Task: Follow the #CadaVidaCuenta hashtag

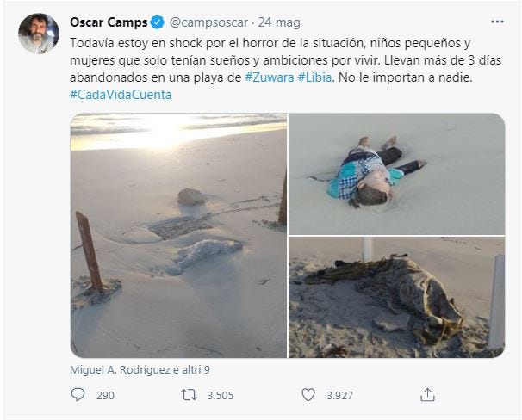Action: pyautogui.click(x=121, y=95)
